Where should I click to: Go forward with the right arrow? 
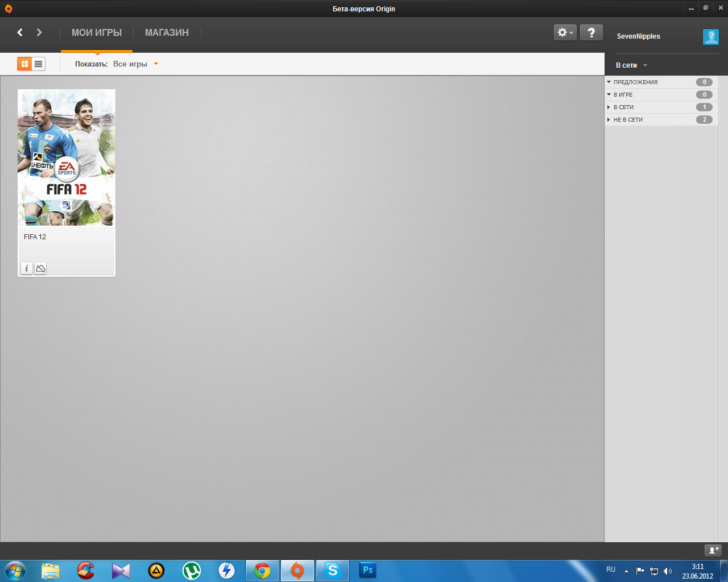(x=39, y=32)
